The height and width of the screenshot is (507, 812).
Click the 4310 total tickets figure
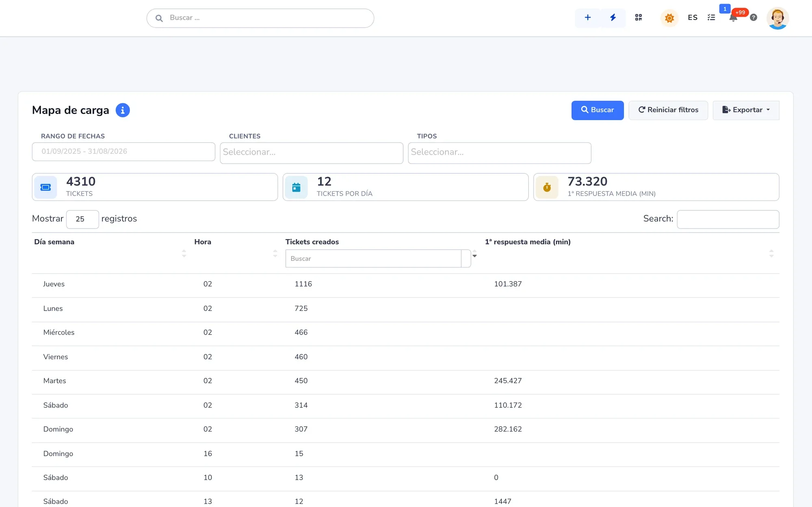point(81,181)
